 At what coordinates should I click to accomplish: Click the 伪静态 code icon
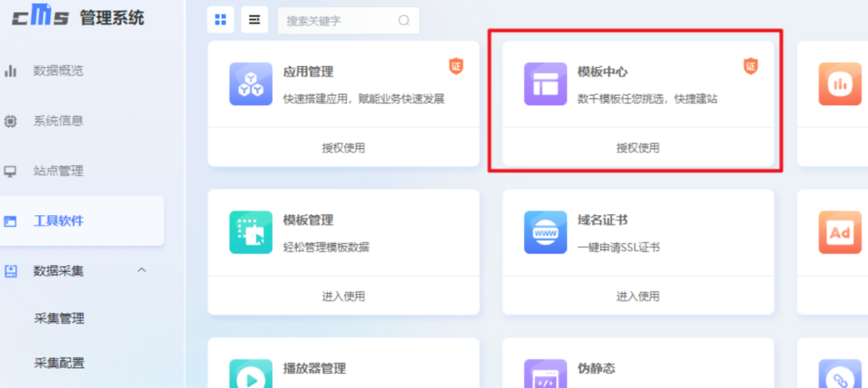click(545, 374)
